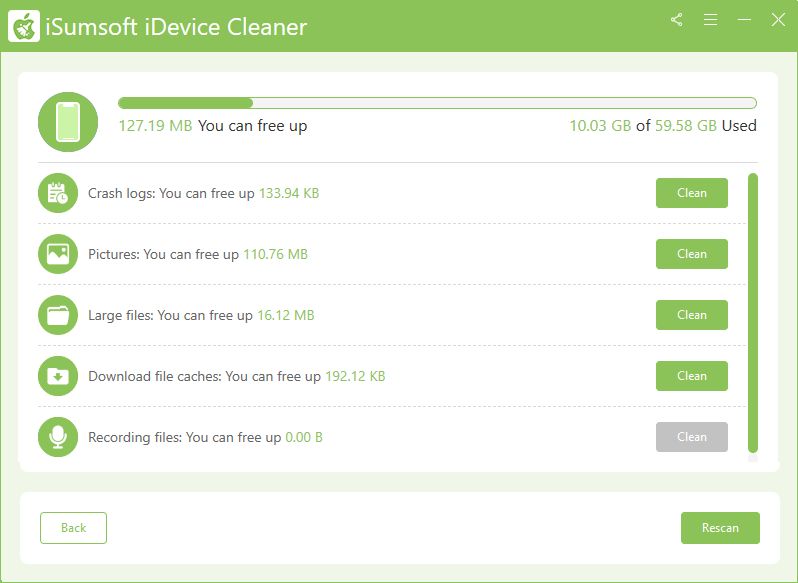This screenshot has width=798, height=583.
Task: Select the 59.58 GB total value
Action: coord(686,126)
